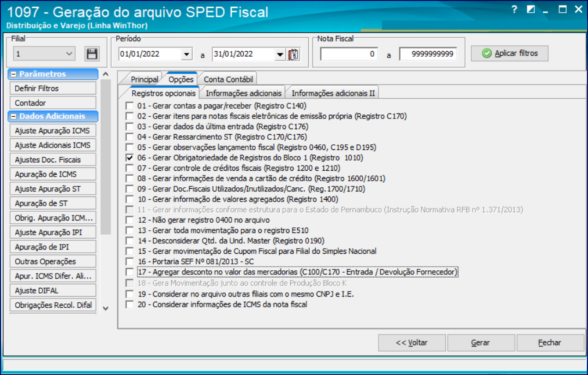The width and height of the screenshot is (588, 375).
Task: Select the Opções tab
Action: [x=181, y=79]
